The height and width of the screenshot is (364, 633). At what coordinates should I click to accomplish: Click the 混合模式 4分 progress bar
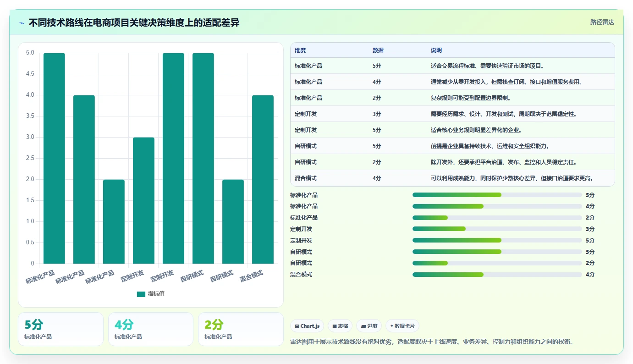coord(497,275)
